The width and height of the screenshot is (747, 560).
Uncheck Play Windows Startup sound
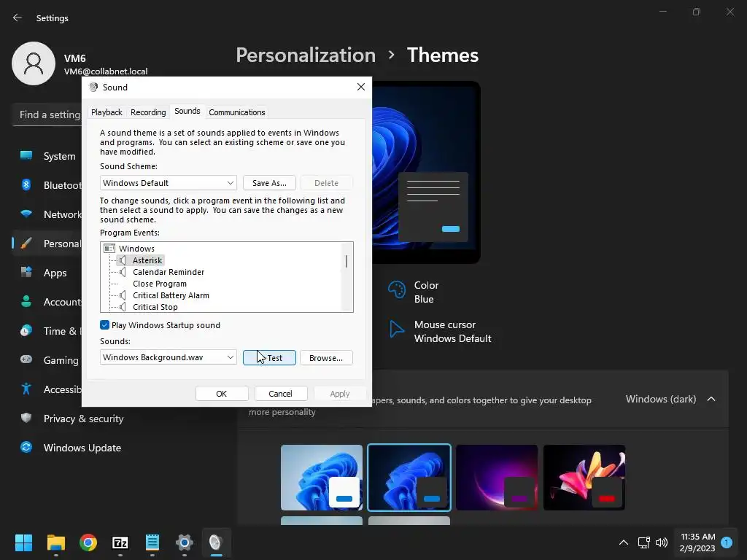point(105,324)
